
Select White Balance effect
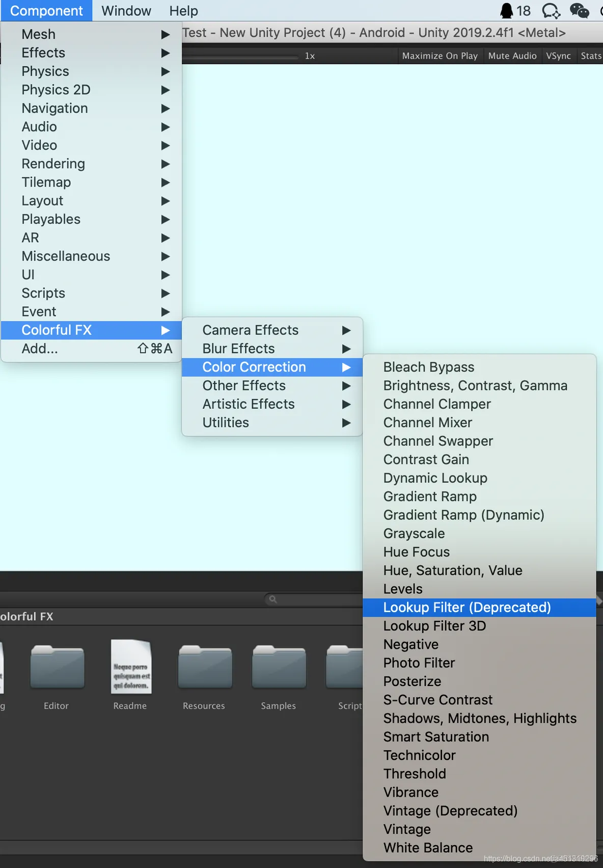click(479, 848)
